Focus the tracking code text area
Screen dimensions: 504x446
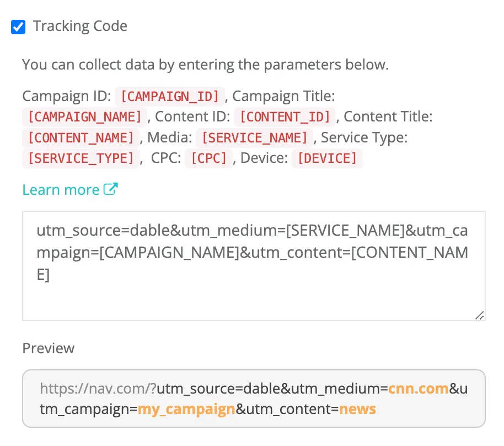(x=254, y=287)
